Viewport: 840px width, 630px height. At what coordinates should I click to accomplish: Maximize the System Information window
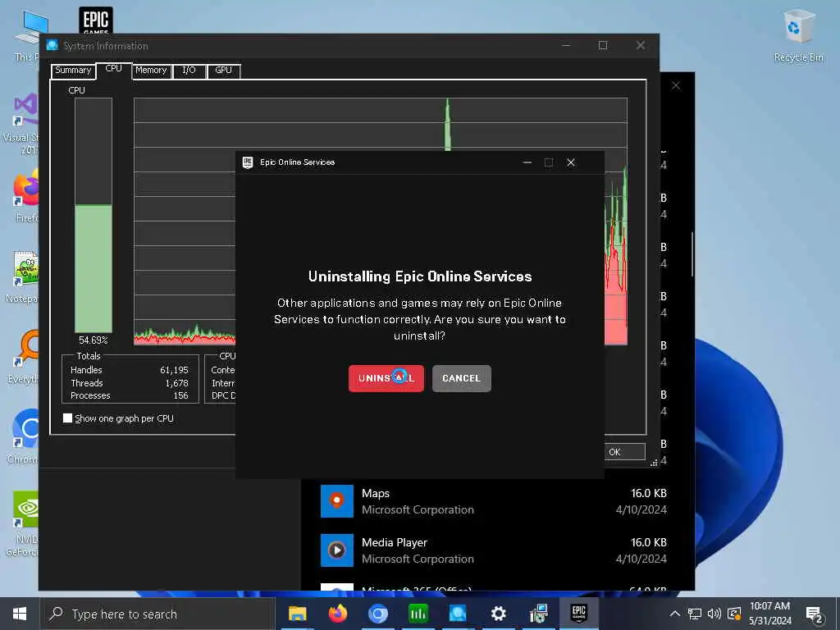click(x=603, y=46)
